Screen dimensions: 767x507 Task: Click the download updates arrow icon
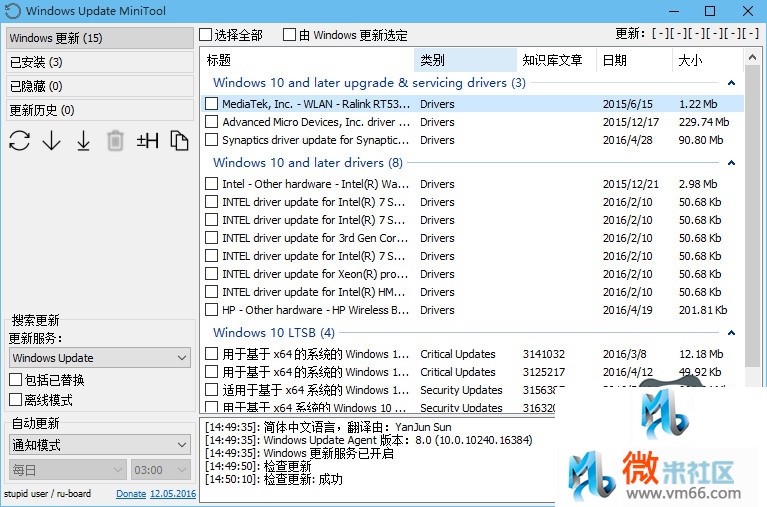click(51, 141)
